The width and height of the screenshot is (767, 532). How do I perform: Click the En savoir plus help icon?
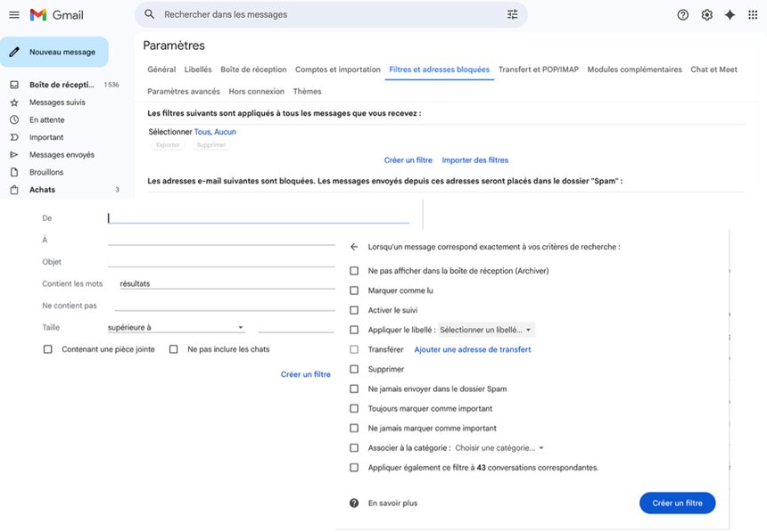[354, 503]
